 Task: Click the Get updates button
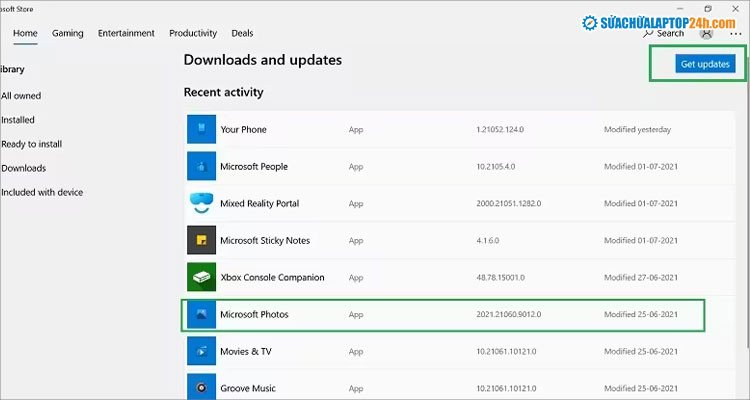pyautogui.click(x=705, y=64)
